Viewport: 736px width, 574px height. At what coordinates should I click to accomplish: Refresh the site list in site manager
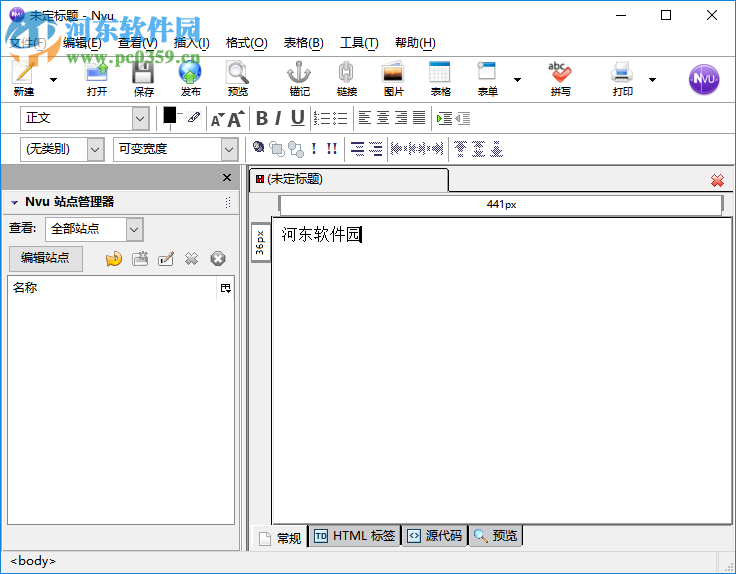click(114, 259)
